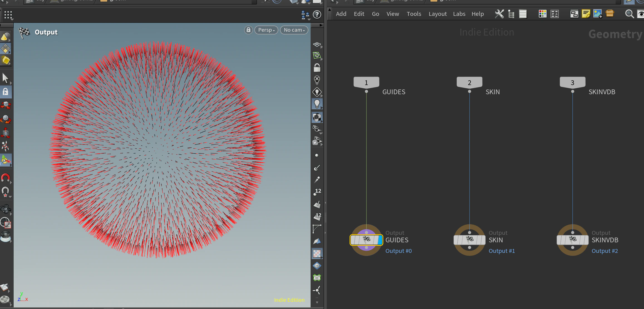Toggle the padlock lock camera to view
Image resolution: width=644 pixels, height=309 pixels.
pos(317,68)
